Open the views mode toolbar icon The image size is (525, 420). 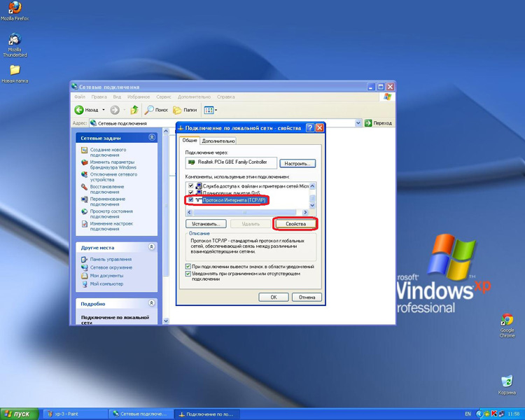(x=210, y=110)
